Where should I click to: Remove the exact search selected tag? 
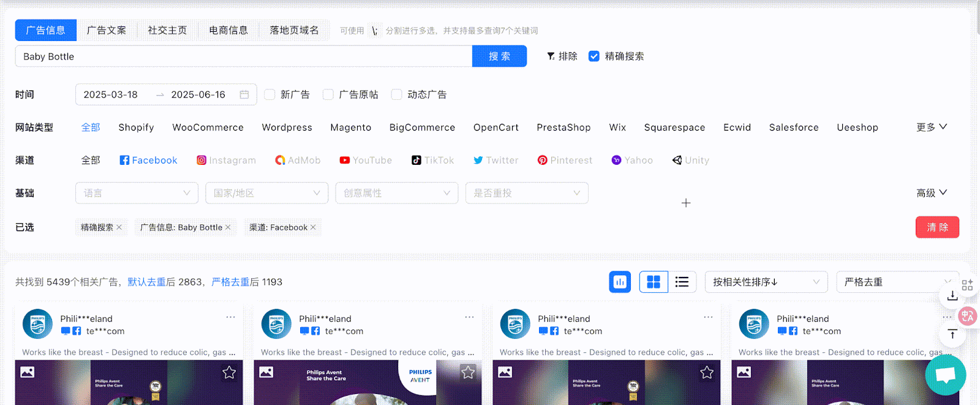pos(119,227)
